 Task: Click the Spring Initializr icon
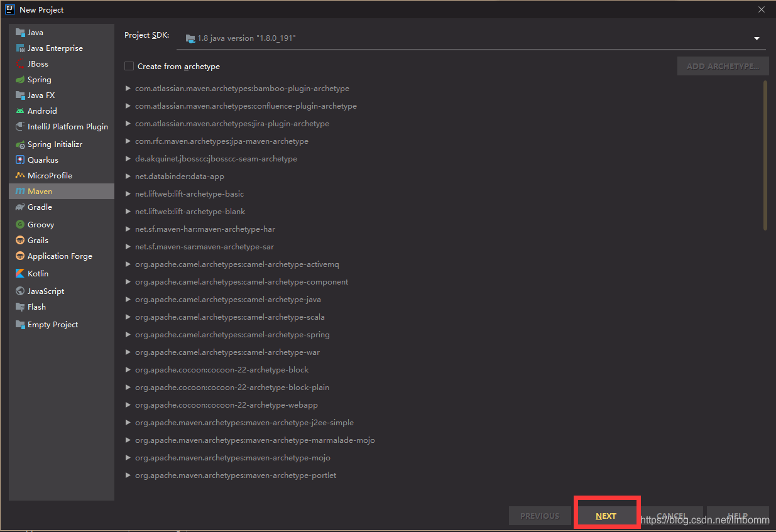click(x=20, y=144)
